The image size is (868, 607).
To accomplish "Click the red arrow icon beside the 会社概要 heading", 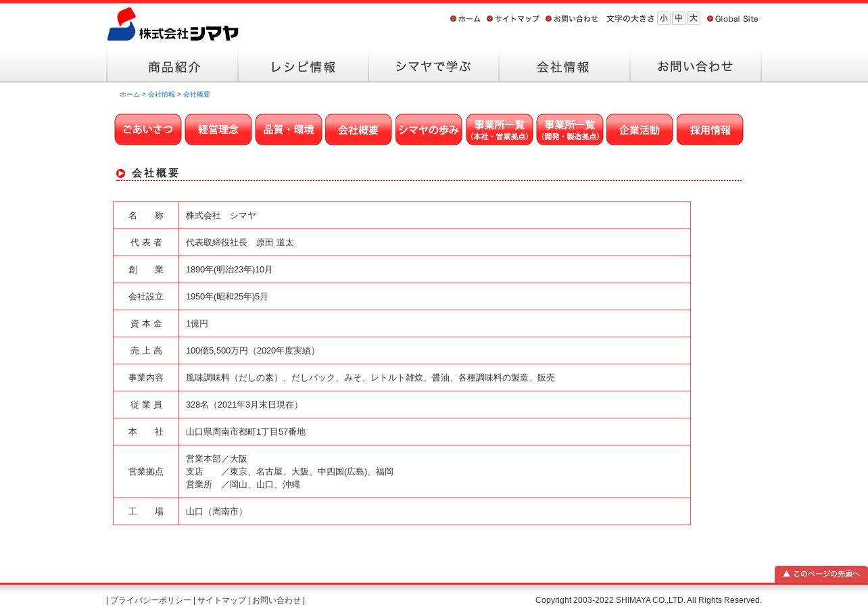I will (121, 173).
